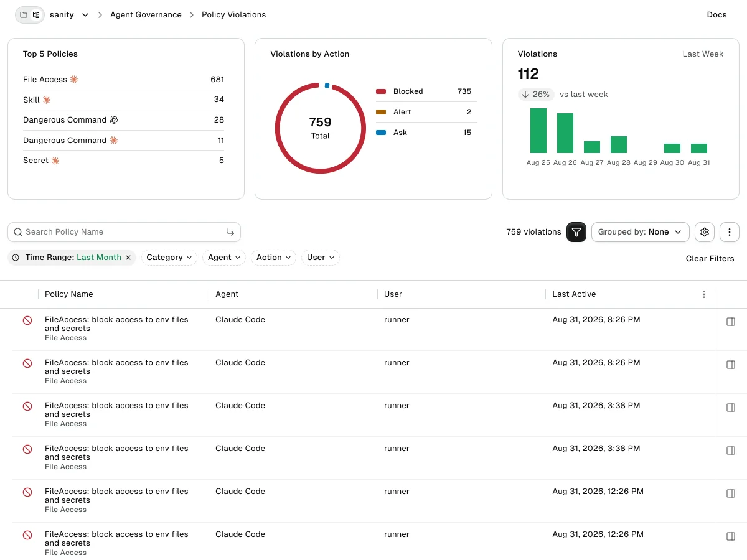
Task: Open side panel for second 3:38 PM row
Action: tap(731, 450)
